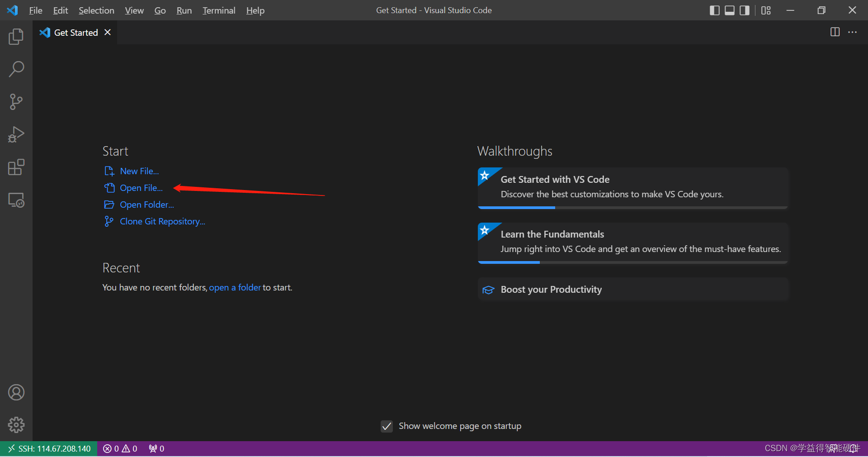Select the Get Started editor tab
This screenshot has width=868, height=457.
click(75, 33)
